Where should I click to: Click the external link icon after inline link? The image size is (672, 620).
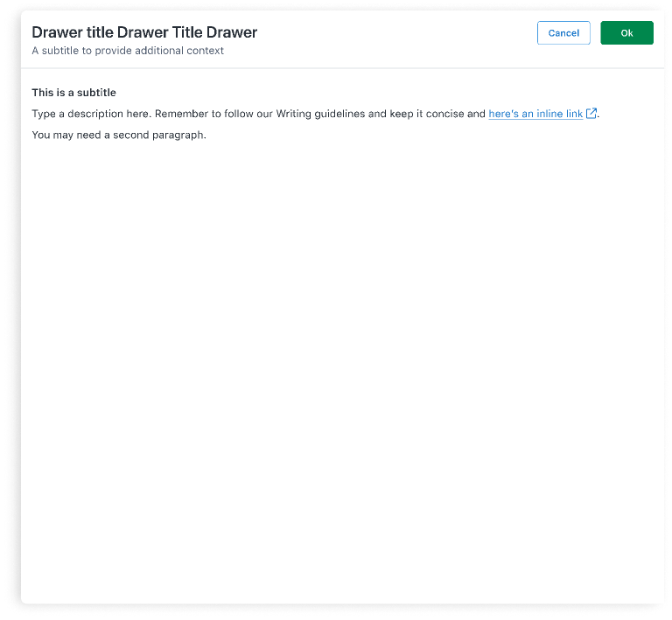(x=591, y=114)
